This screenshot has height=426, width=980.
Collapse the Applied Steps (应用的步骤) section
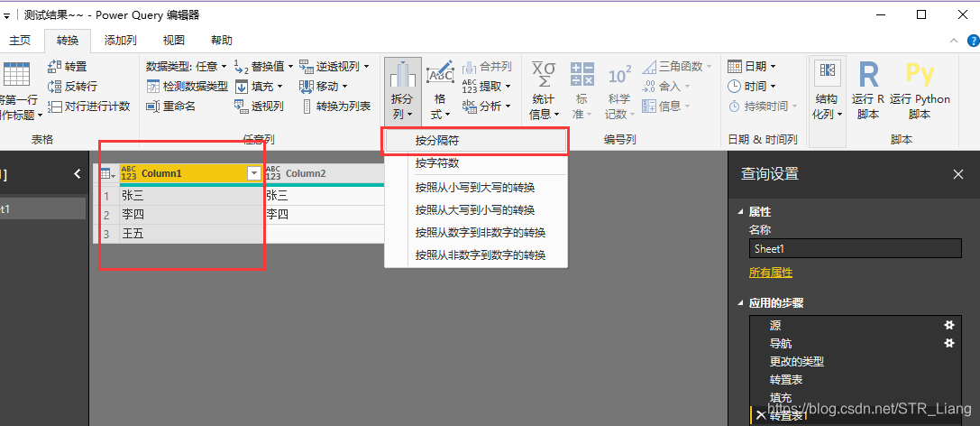pyautogui.click(x=741, y=303)
